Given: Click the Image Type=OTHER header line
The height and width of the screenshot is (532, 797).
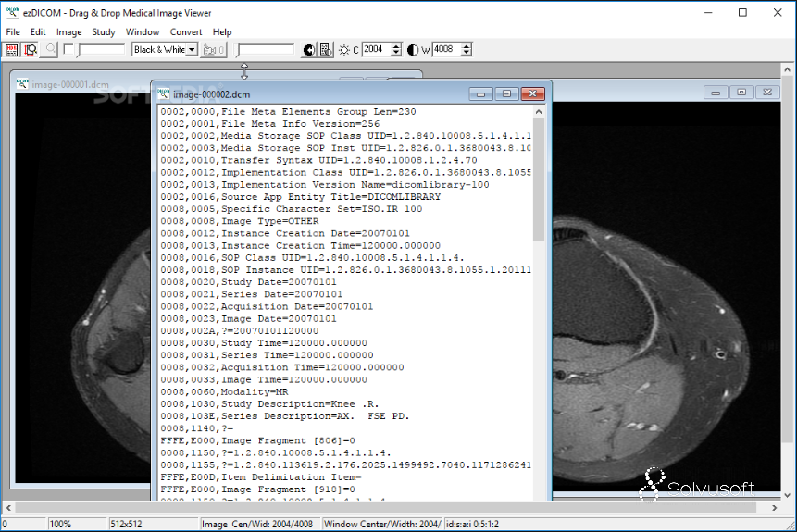Looking at the screenshot, I should 240,221.
